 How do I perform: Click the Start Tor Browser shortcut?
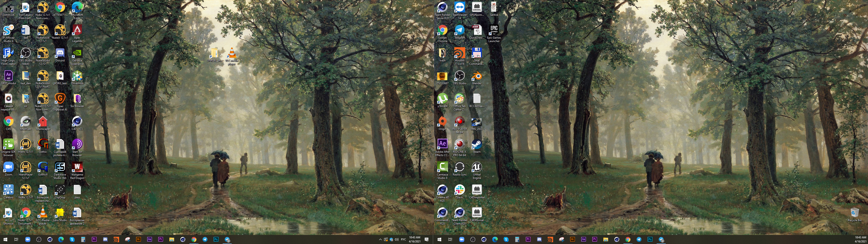click(77, 148)
